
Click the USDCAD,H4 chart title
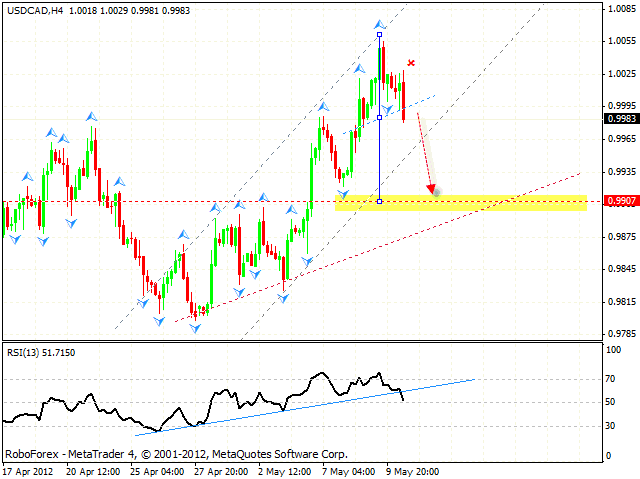click(33, 8)
